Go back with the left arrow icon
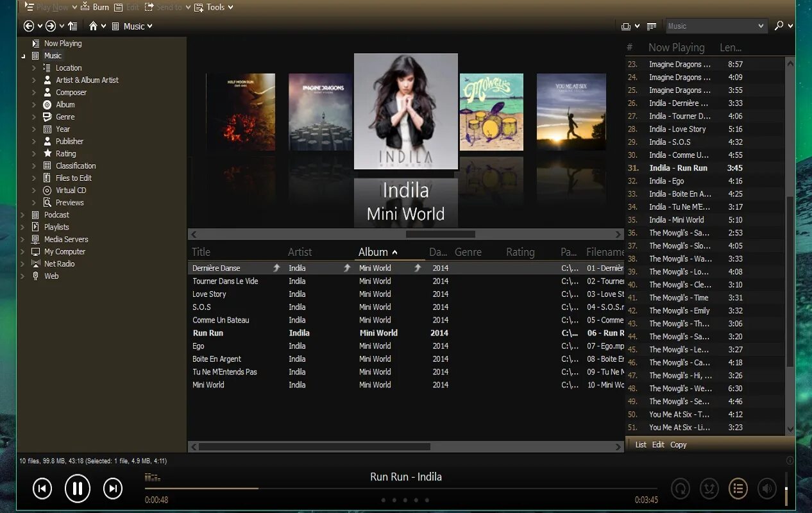The height and width of the screenshot is (513, 812). click(x=29, y=26)
